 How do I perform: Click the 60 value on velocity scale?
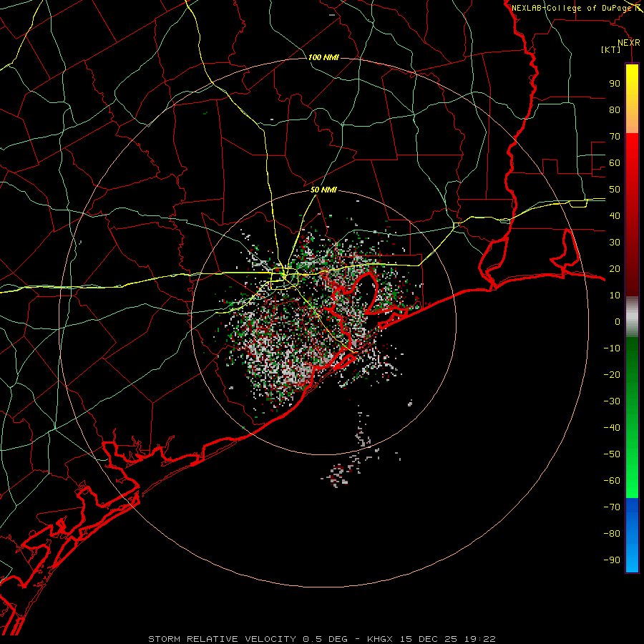click(615, 163)
